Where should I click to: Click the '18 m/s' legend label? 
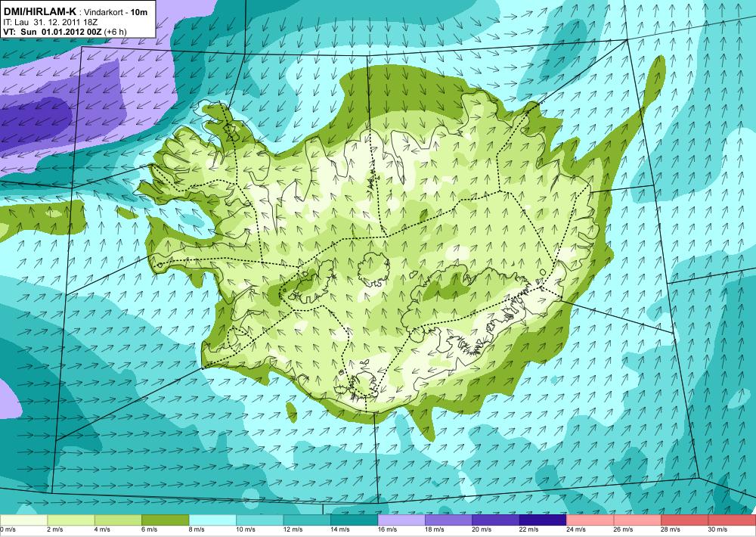coord(435,529)
